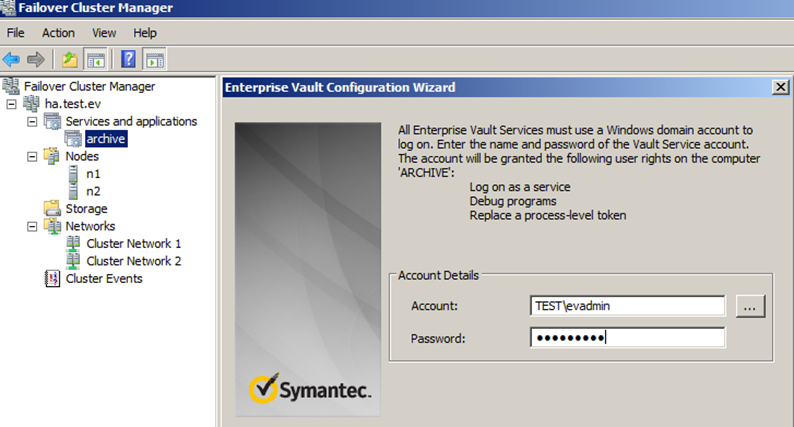Click into the Password field

pos(627,337)
